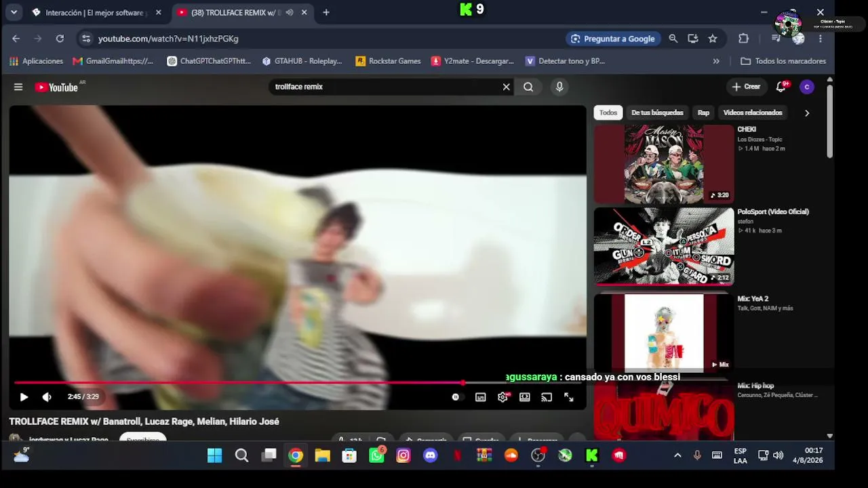Run the YouTube search with magnifier button
This screenshot has width=868, height=488.
coord(528,87)
